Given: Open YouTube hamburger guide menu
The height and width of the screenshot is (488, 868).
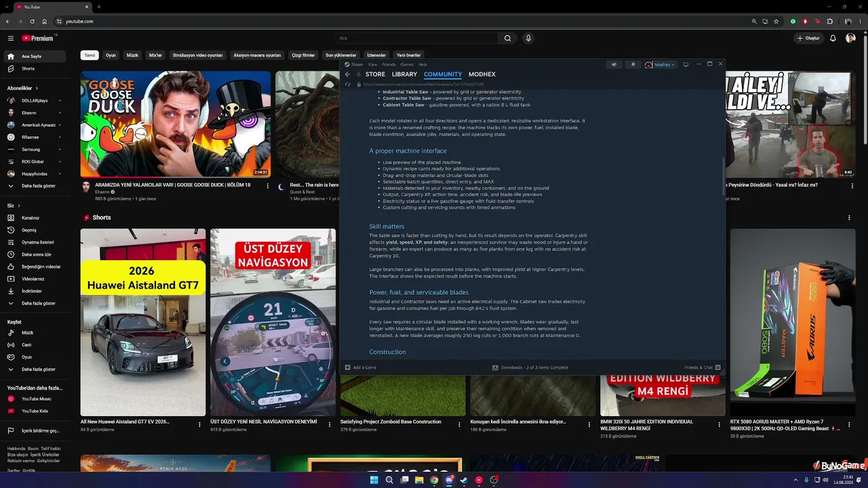Looking at the screenshot, I should click(11, 39).
